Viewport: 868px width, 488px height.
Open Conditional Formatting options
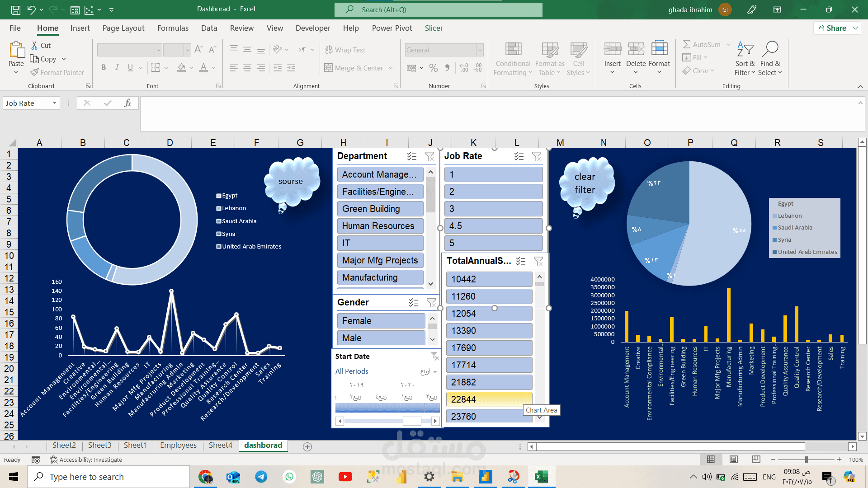(x=513, y=59)
